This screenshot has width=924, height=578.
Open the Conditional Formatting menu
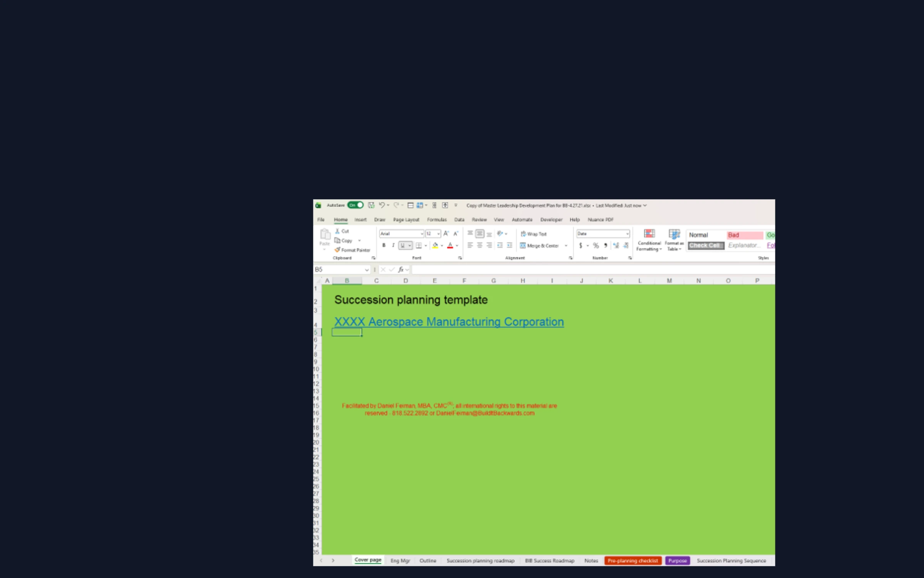[649, 240]
